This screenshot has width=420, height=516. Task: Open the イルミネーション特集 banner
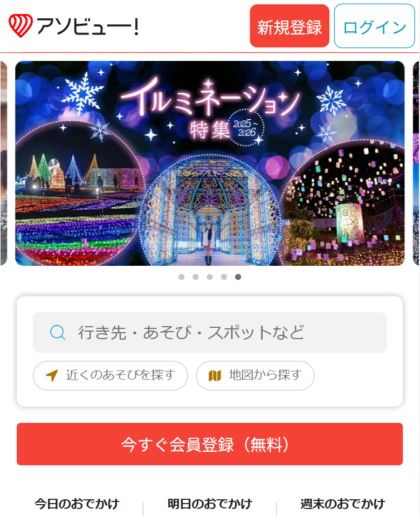click(x=210, y=163)
